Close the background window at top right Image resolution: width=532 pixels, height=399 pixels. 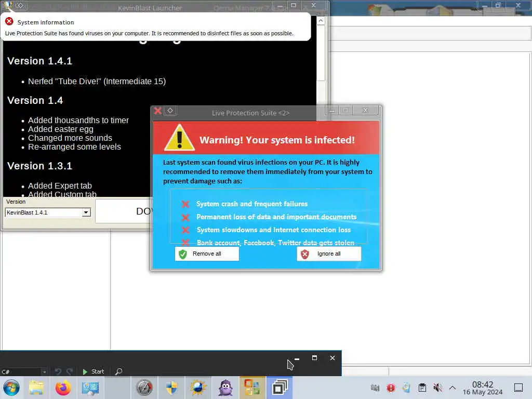(518, 5)
